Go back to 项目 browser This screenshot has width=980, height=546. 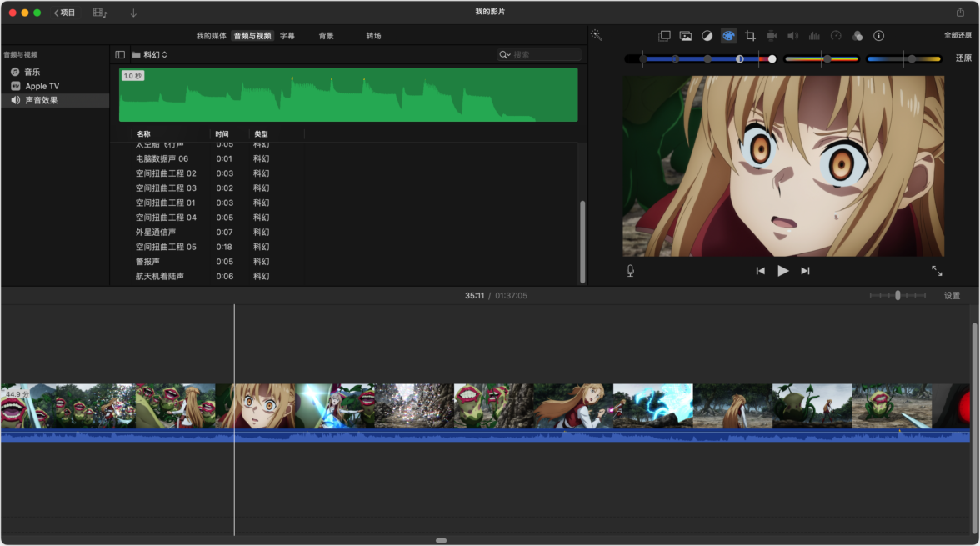(x=63, y=13)
